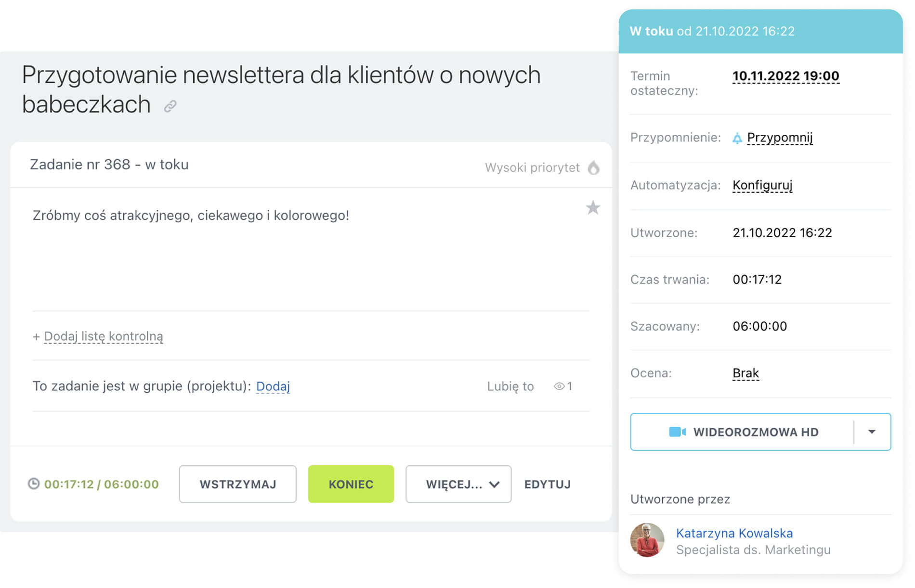Click the views eye icon
Screen dimensions: 915x588
click(x=559, y=386)
